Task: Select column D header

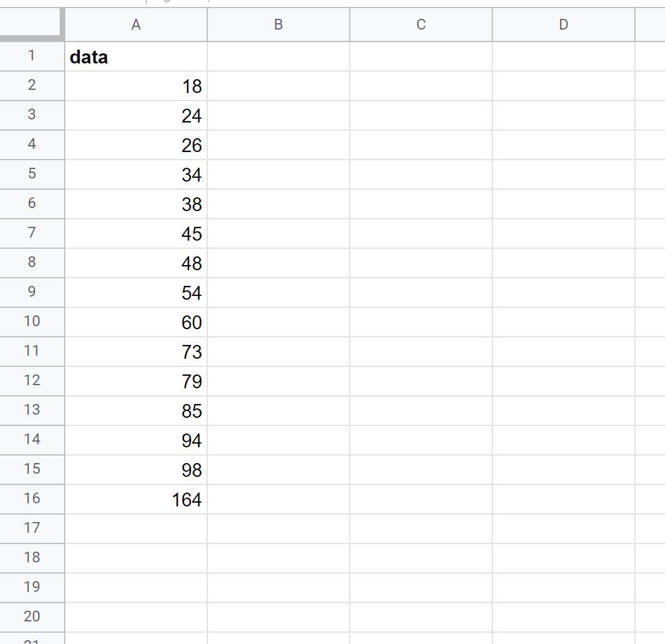Action: 563,25
